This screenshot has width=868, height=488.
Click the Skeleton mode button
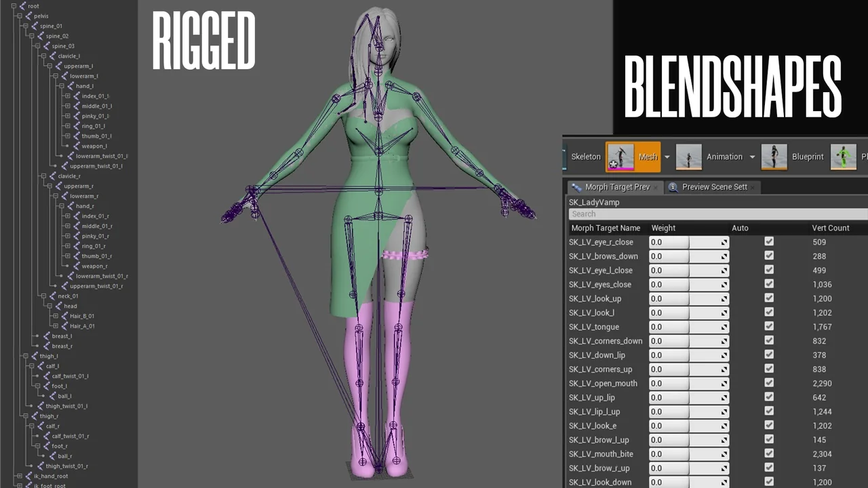[x=585, y=157]
